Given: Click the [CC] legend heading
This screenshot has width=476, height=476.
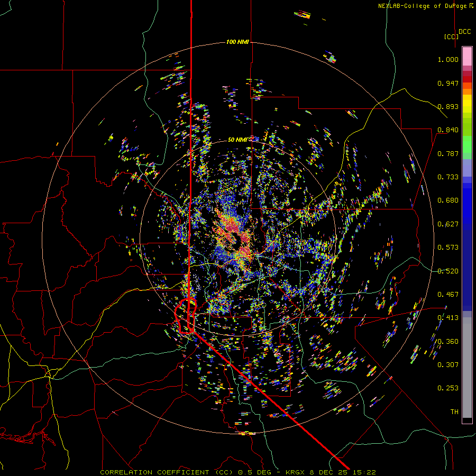Looking at the screenshot, I should click(x=451, y=36).
